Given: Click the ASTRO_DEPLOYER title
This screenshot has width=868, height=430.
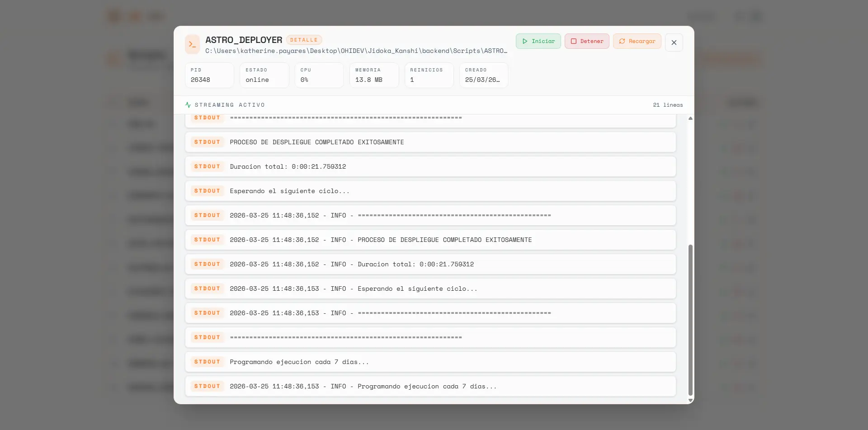Looking at the screenshot, I should 244,40.
